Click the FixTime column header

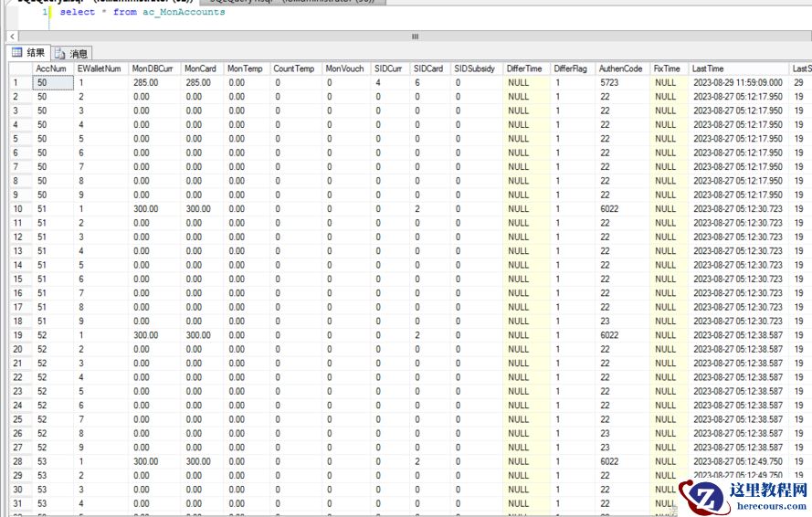click(x=667, y=69)
